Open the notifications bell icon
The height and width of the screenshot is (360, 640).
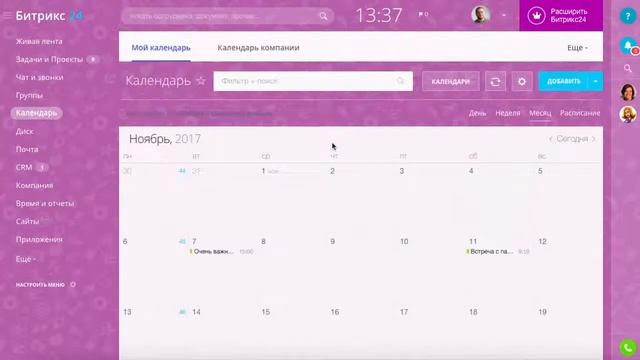(x=628, y=45)
